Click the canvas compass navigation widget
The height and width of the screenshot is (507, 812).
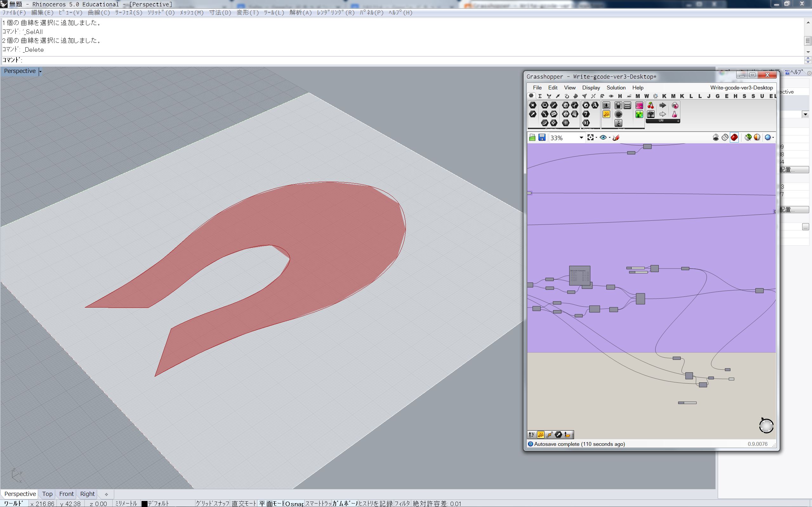pyautogui.click(x=766, y=426)
